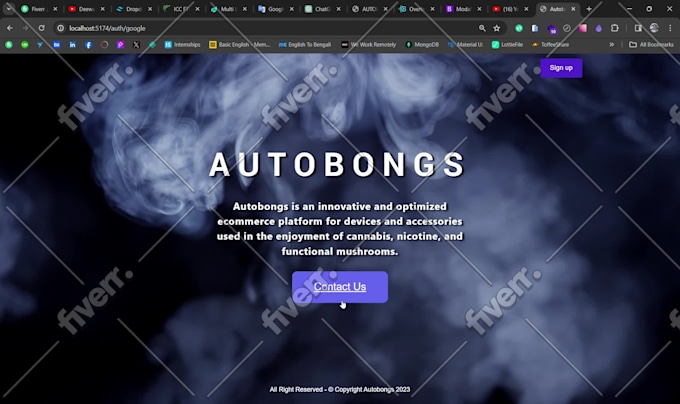Open the second green Upwork-like bookmark icon
The width and height of the screenshot is (680, 404).
tap(25, 45)
